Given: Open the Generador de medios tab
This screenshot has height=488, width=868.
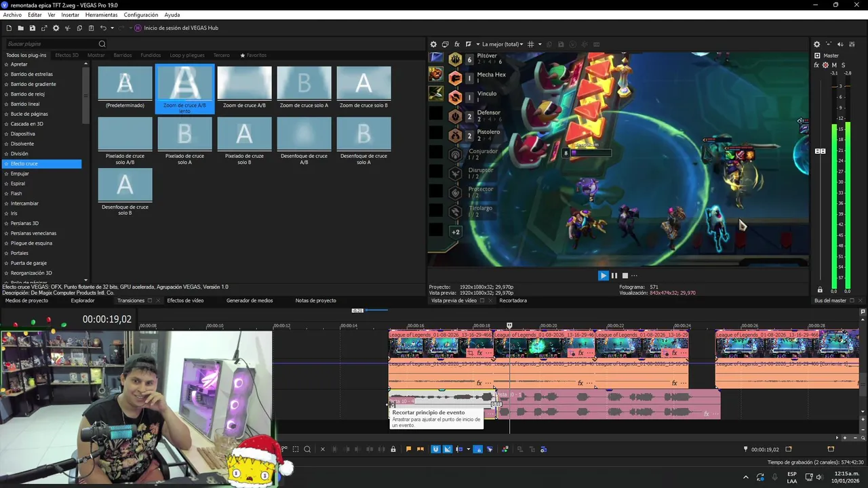Looking at the screenshot, I should (250, 300).
